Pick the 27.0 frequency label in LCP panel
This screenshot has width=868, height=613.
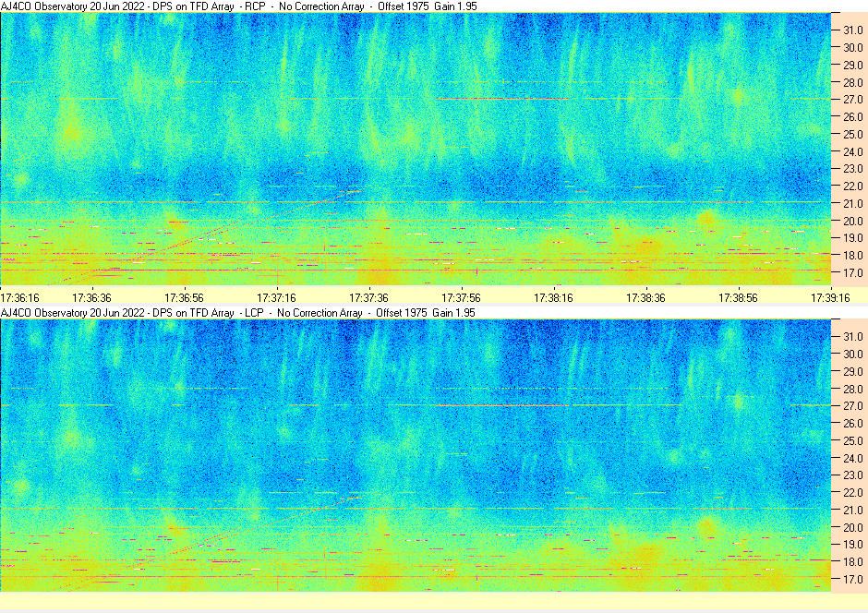[853, 406]
